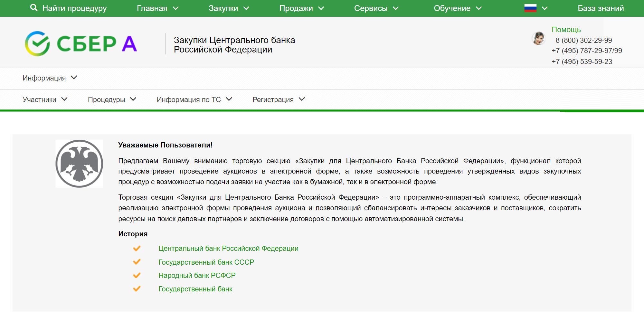Open the Продажи menu item

coord(296,8)
